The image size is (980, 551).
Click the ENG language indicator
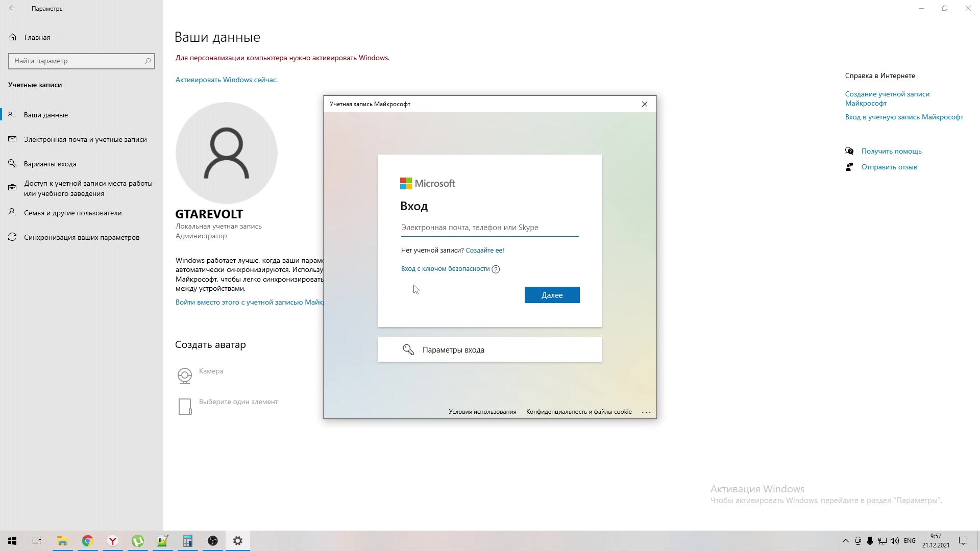coord(910,541)
